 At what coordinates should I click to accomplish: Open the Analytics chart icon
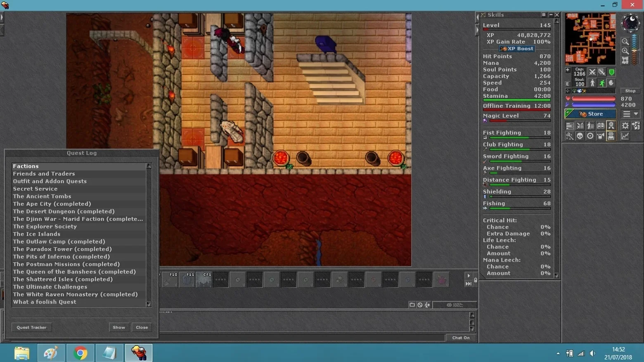point(625,136)
